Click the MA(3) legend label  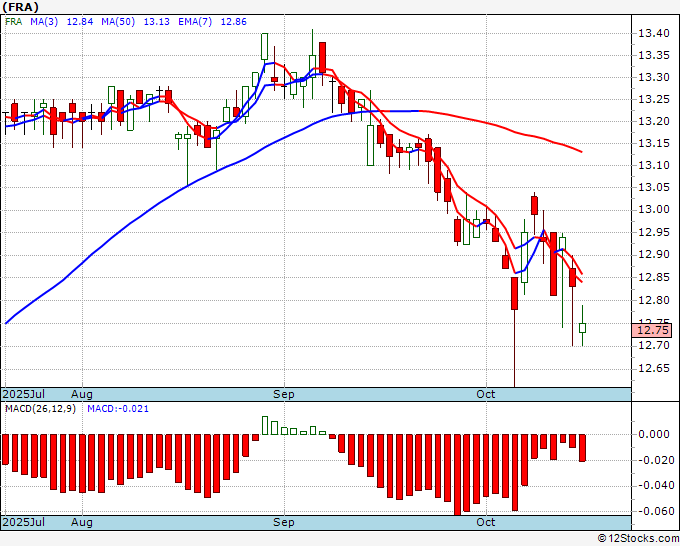click(44, 22)
